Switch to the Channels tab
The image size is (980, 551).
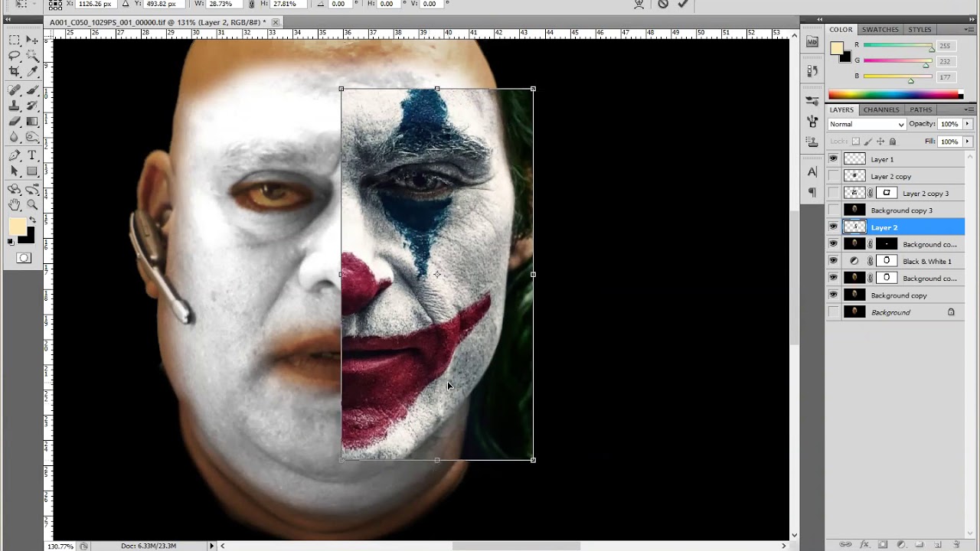coord(881,109)
